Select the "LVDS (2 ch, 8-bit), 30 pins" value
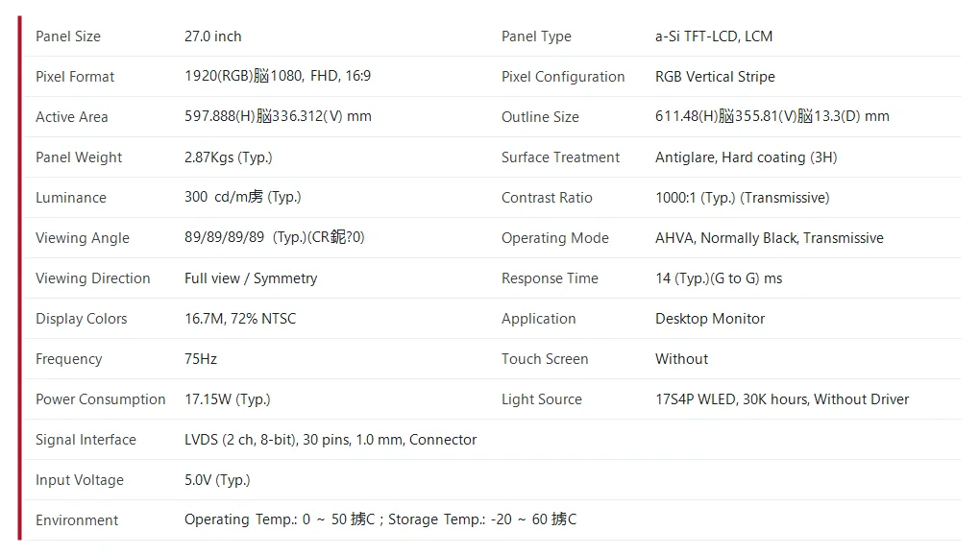This screenshot has width=980, height=555. pyautogui.click(x=267, y=440)
